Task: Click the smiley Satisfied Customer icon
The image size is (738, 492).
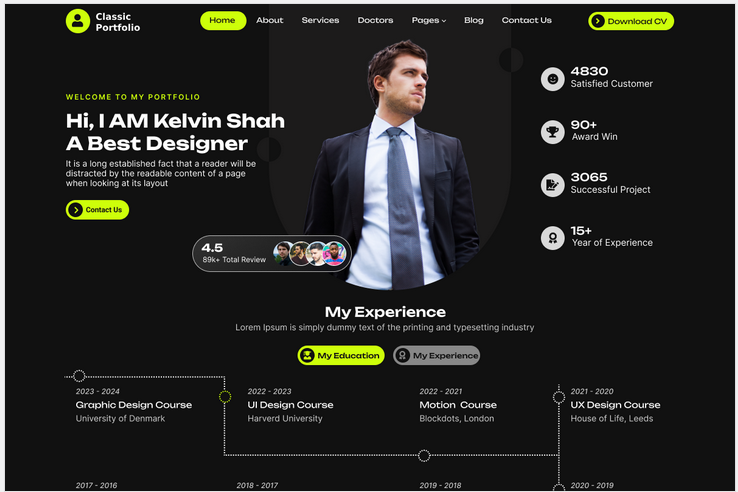Action: (553, 79)
